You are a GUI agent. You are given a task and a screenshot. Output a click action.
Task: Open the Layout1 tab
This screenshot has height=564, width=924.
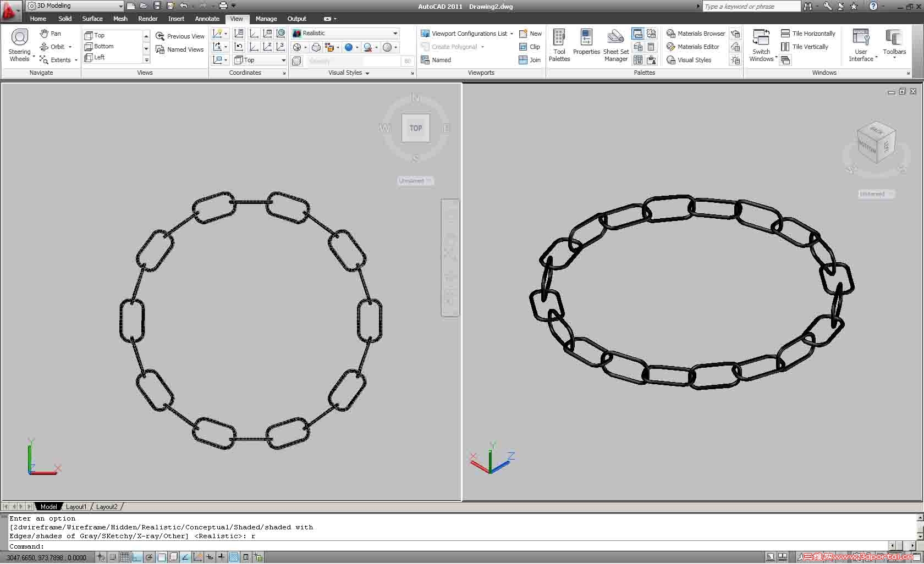[x=76, y=507]
